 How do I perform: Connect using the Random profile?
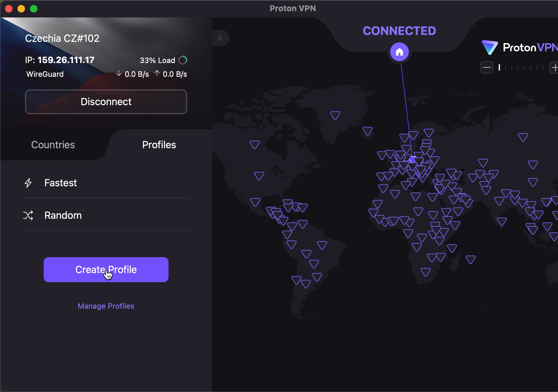(x=106, y=215)
